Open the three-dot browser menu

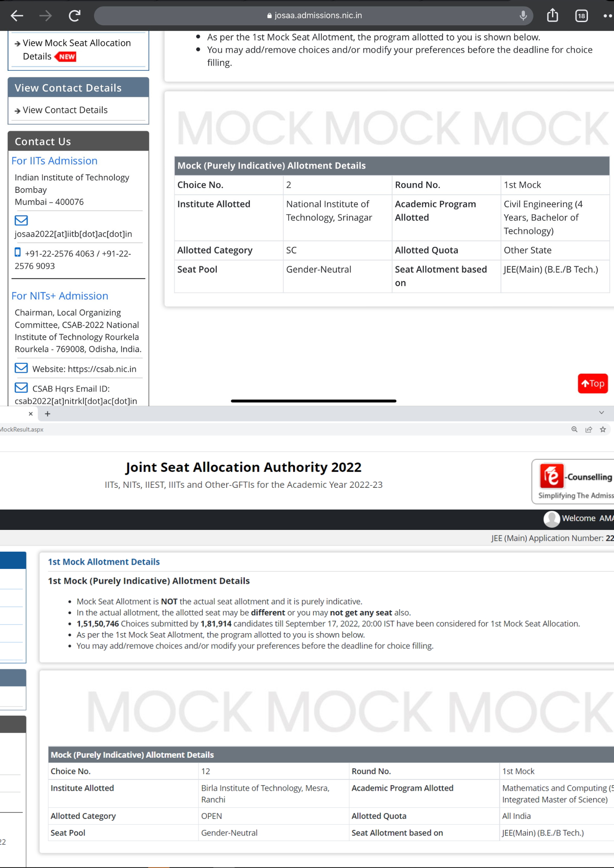point(607,16)
